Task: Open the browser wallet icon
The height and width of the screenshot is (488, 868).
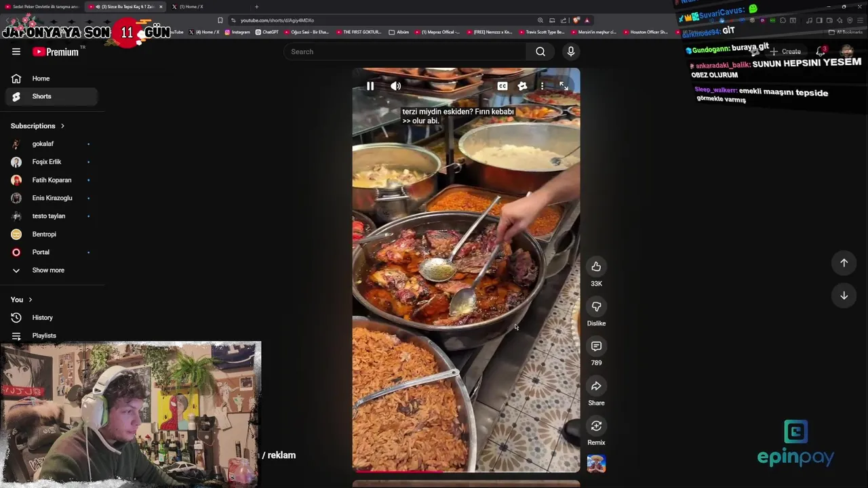Action: tap(829, 20)
